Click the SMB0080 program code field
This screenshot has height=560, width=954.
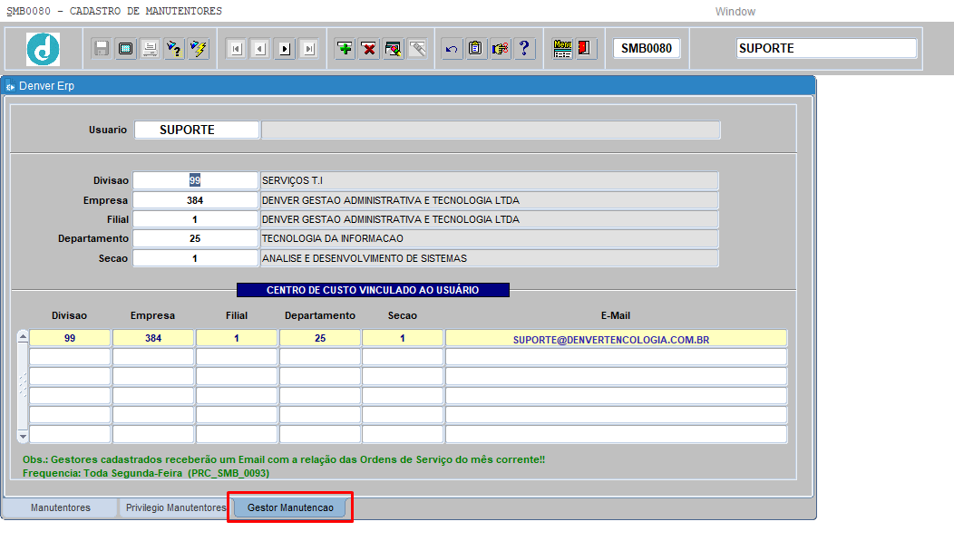[x=647, y=48]
